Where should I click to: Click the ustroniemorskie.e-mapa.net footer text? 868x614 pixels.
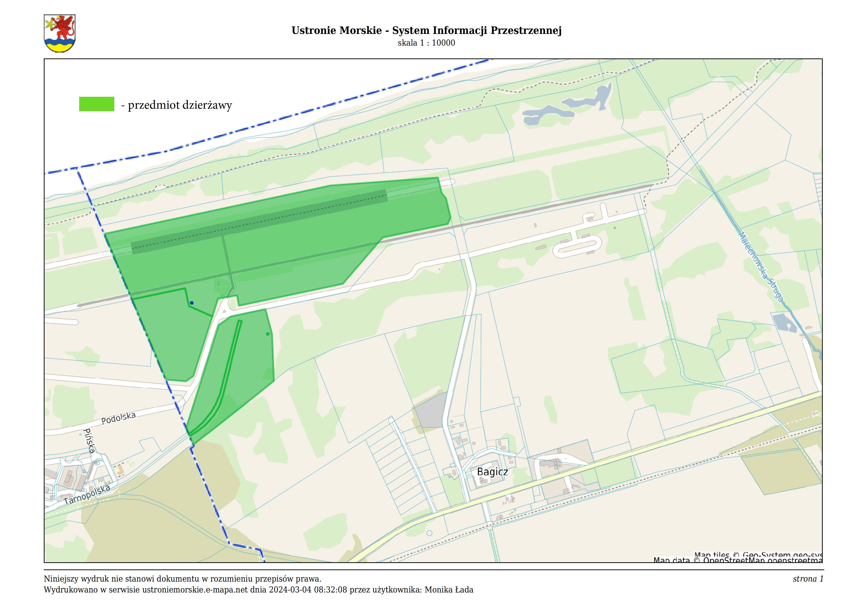pyautogui.click(x=195, y=590)
